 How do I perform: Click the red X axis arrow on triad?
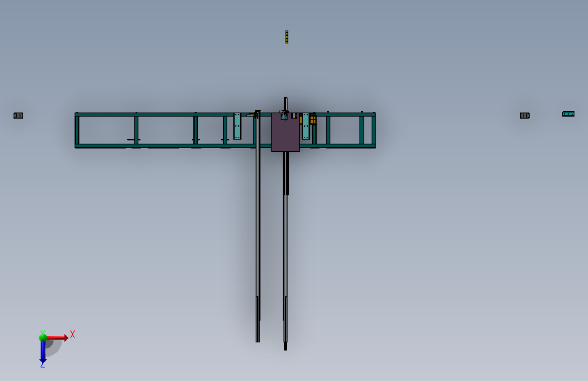pyautogui.click(x=58, y=338)
